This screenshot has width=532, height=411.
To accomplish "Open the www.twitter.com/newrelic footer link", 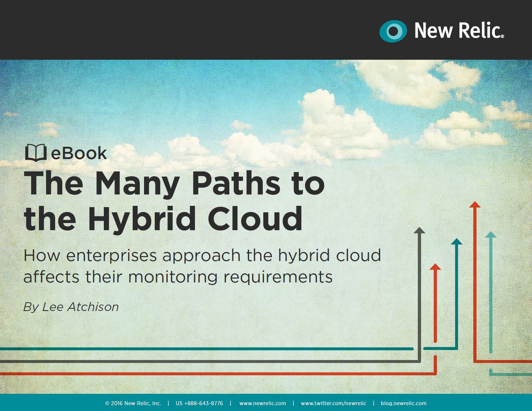I will 333,403.
